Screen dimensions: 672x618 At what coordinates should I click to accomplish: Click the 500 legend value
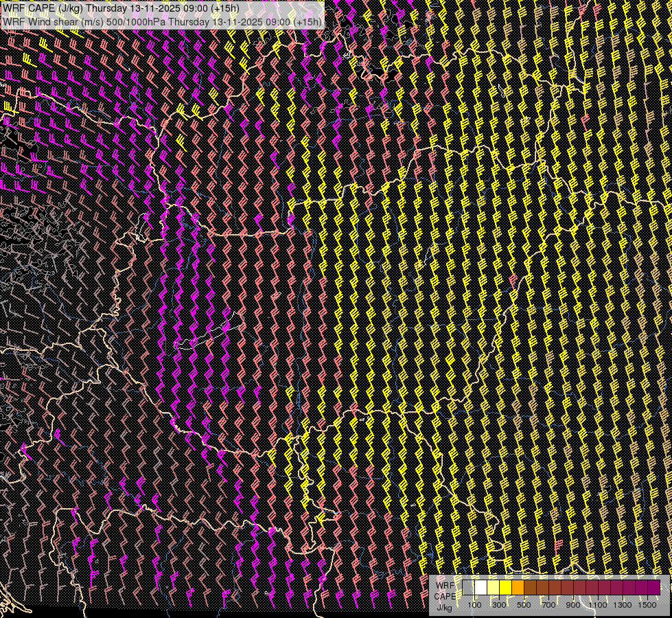pos(524,605)
